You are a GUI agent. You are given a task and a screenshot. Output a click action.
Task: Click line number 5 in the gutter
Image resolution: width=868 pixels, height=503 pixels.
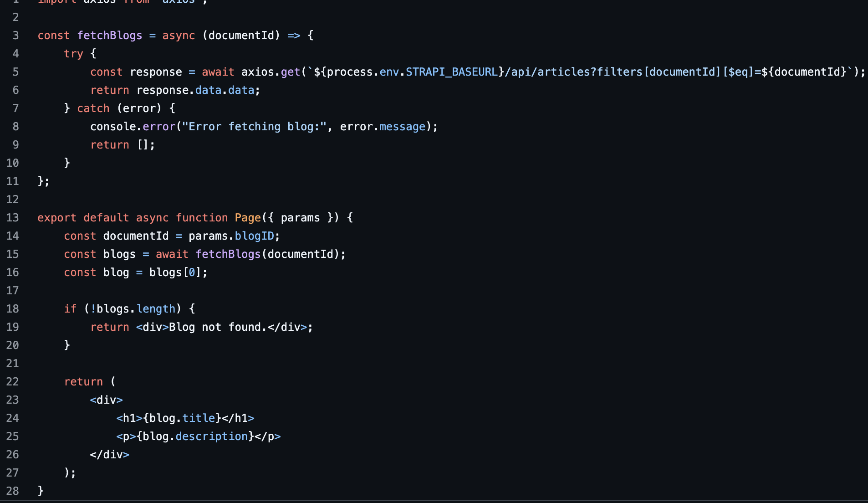pos(15,72)
